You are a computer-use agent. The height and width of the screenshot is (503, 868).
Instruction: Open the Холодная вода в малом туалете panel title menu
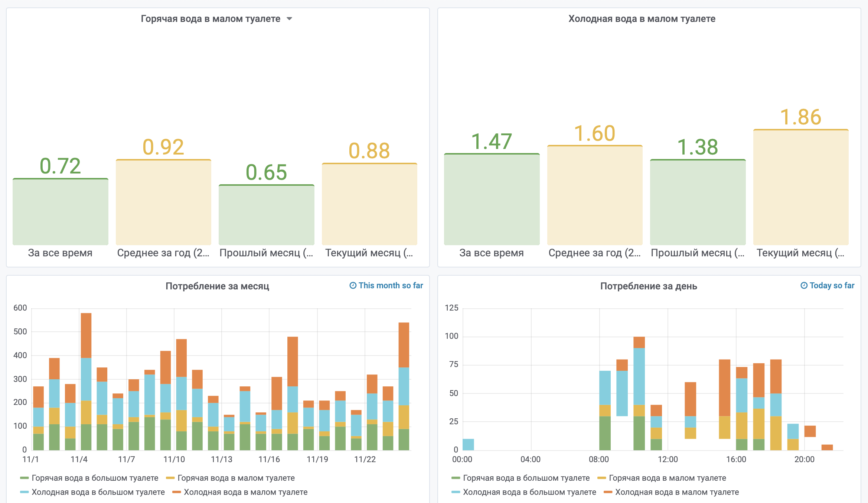click(642, 19)
